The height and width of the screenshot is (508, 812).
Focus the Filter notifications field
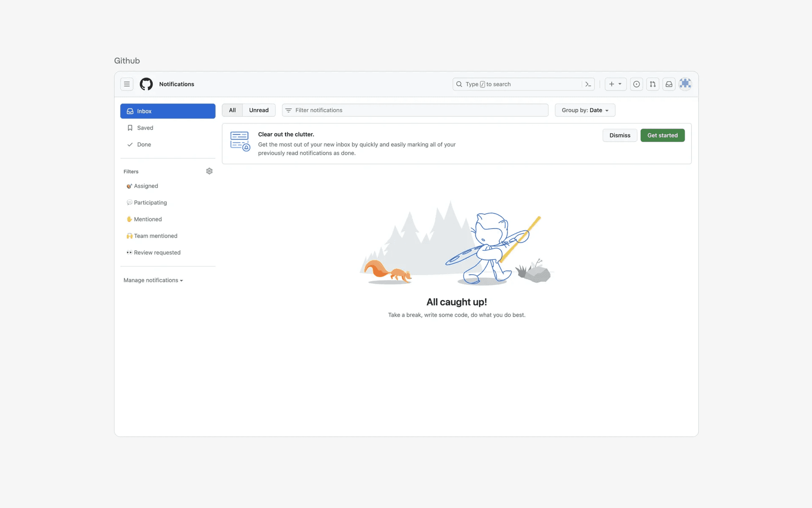click(419, 110)
